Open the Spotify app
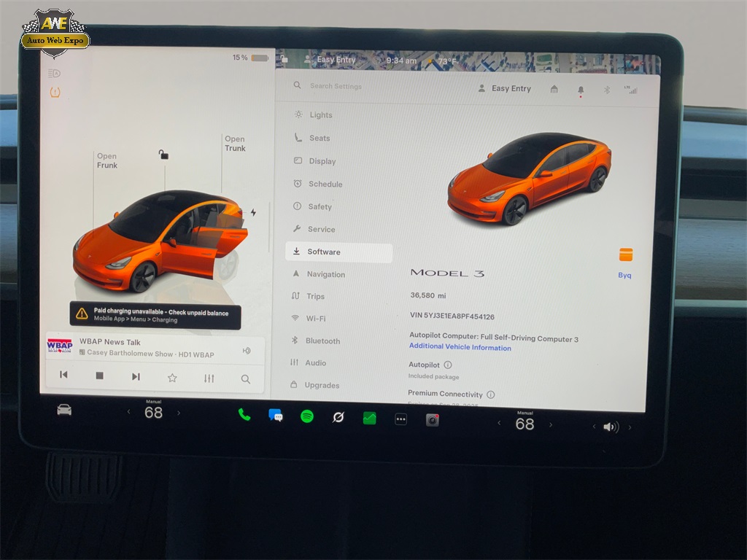 (307, 416)
